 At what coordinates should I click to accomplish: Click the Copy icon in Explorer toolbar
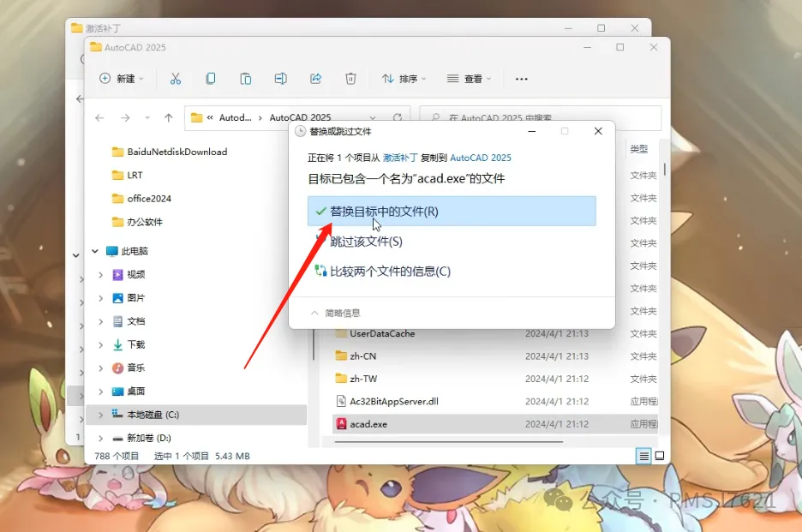(210, 78)
